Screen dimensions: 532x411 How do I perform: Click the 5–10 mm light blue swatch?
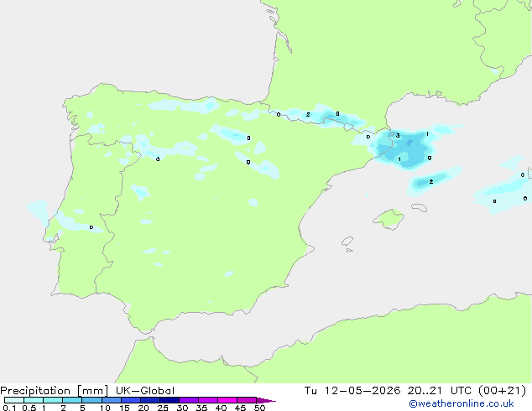click(91, 400)
